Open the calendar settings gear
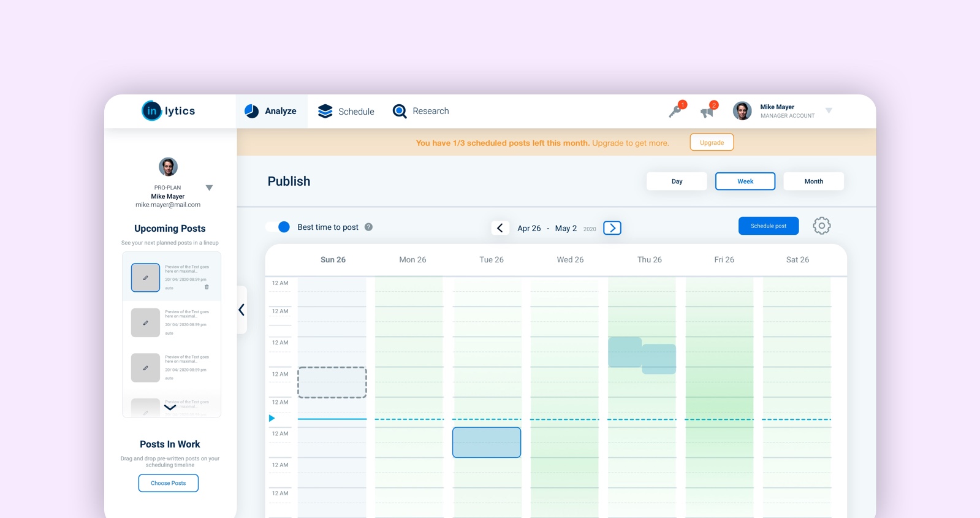980x518 pixels. tap(822, 226)
